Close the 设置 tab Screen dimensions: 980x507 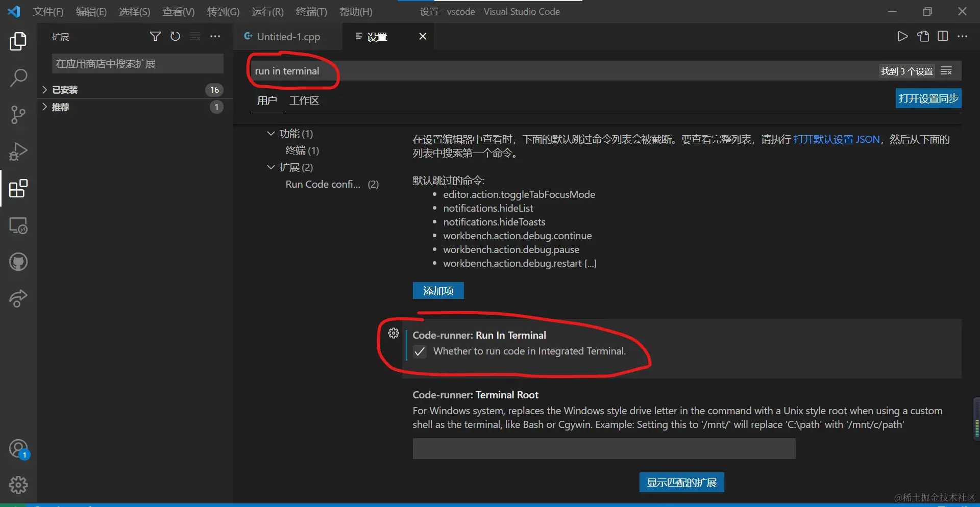click(x=423, y=36)
